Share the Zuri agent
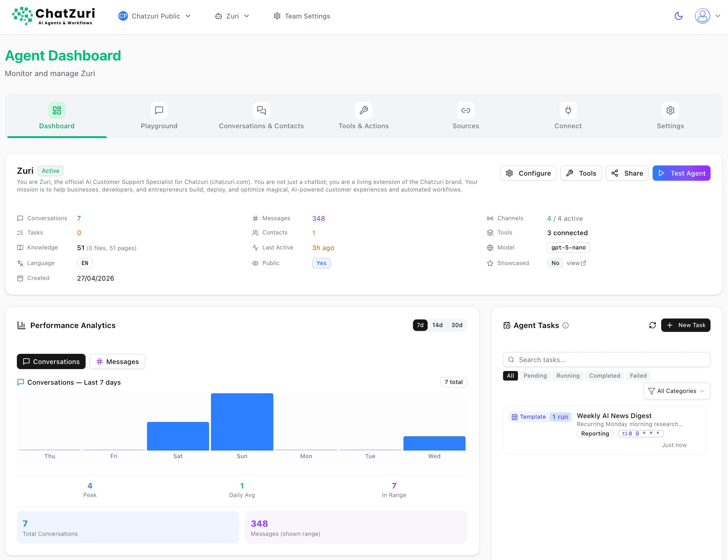 [627, 173]
